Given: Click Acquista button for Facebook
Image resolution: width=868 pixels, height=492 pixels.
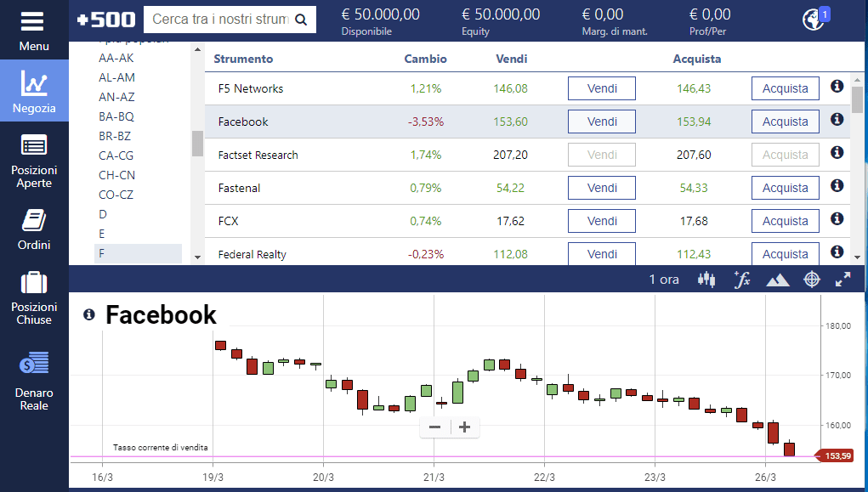Looking at the screenshot, I should [x=785, y=122].
